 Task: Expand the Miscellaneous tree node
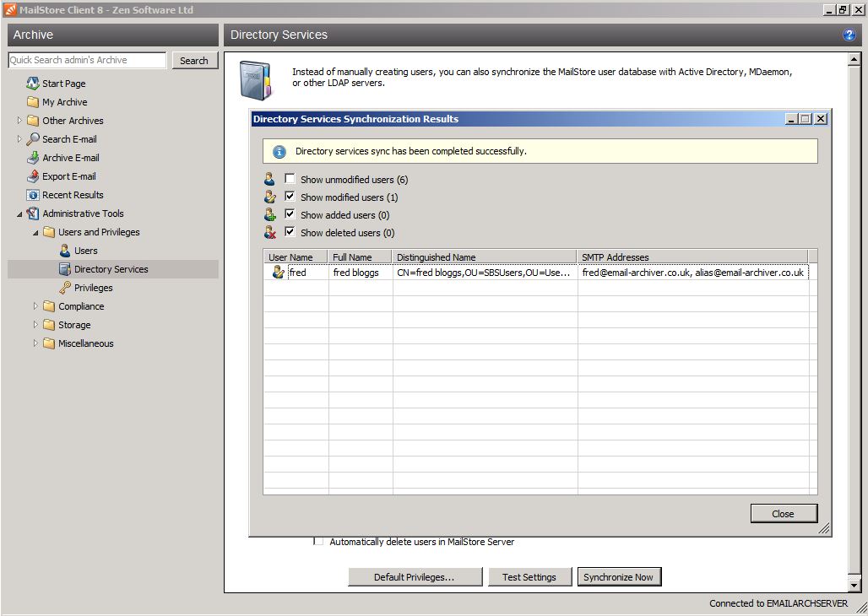(35, 343)
